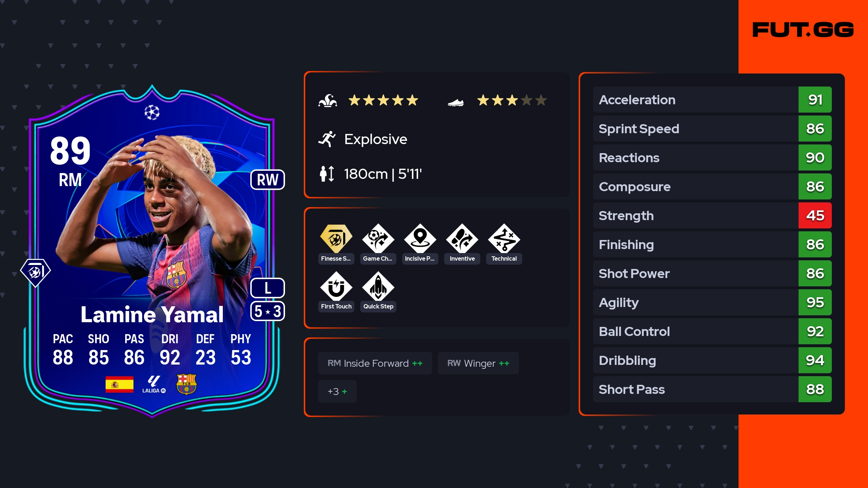This screenshot has height=488, width=868.
Task: Select the Agility stat row
Action: [x=712, y=302]
